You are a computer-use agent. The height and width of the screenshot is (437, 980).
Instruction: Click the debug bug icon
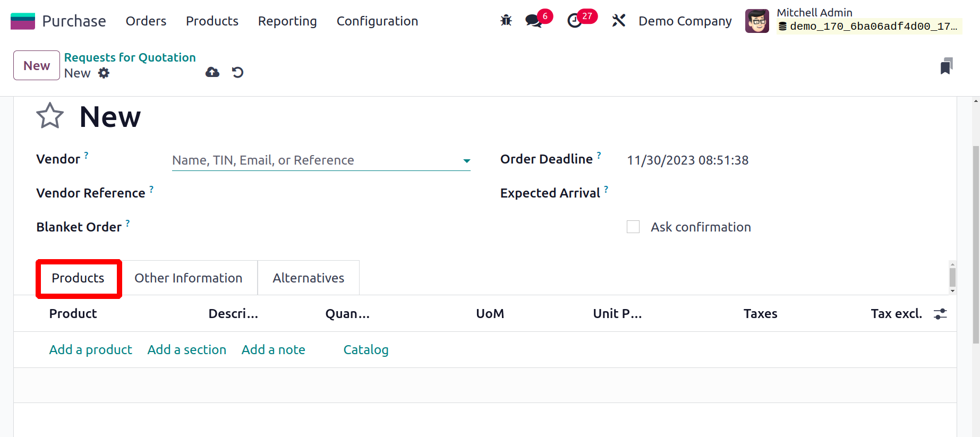tap(506, 21)
